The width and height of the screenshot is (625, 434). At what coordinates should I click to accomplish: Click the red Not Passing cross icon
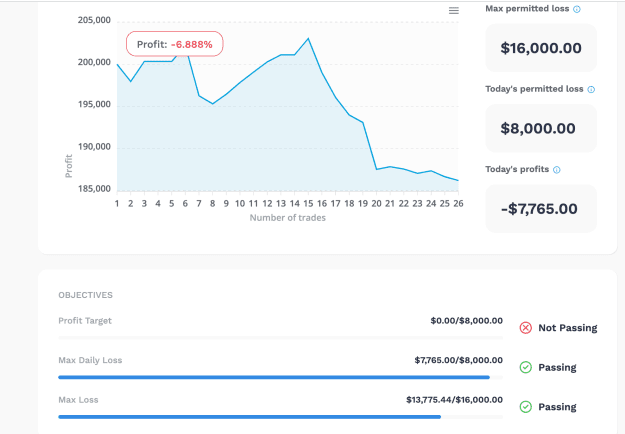(526, 328)
